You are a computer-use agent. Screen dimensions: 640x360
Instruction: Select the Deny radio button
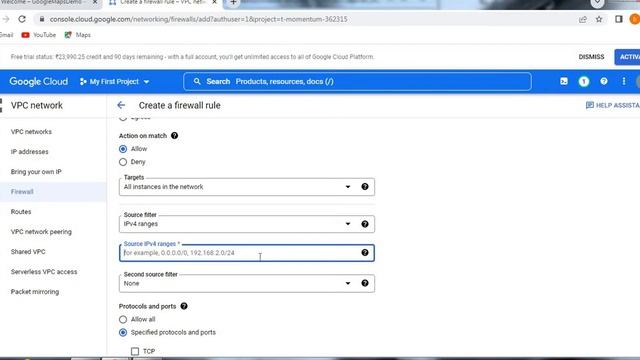(x=123, y=162)
